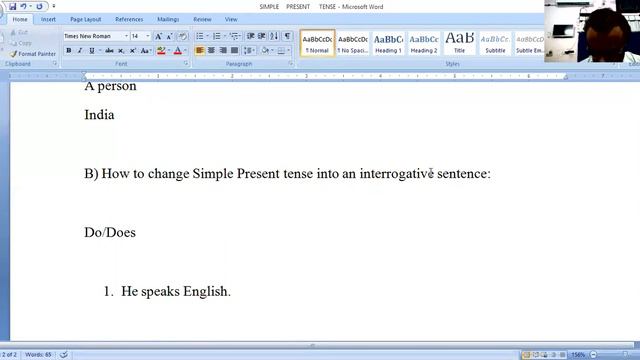The image size is (640, 360).
Task: Toggle Subscript formatting
Action: point(121,51)
